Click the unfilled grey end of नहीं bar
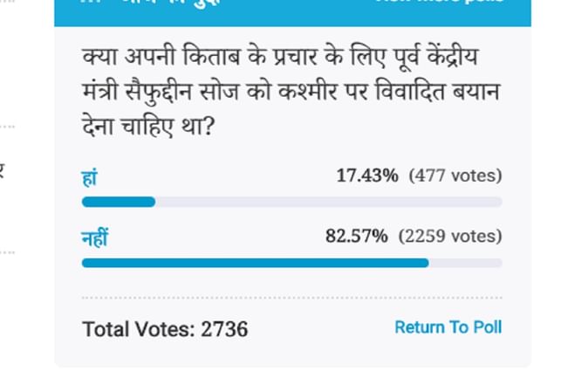 pyautogui.click(x=465, y=262)
